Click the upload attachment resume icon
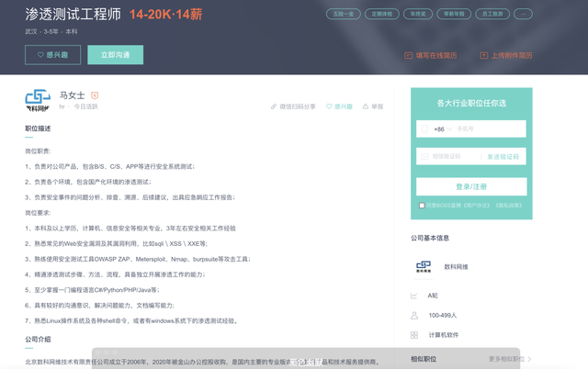The width and height of the screenshot is (588, 369). click(484, 55)
